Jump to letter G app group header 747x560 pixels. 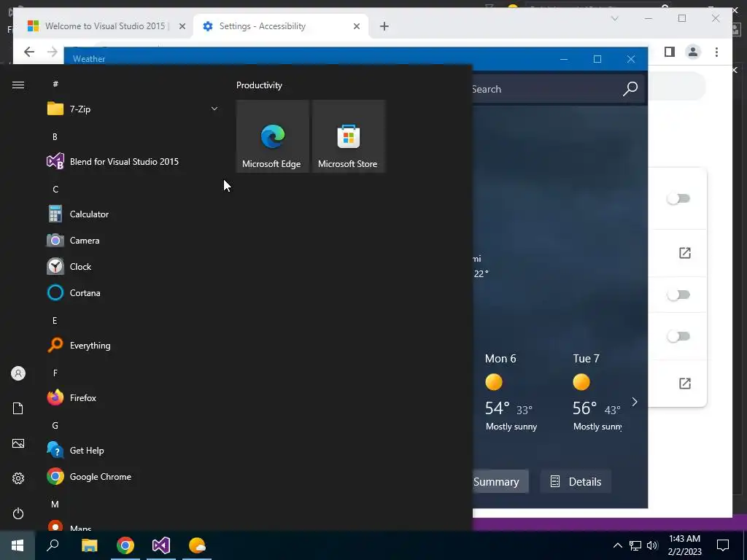click(55, 426)
